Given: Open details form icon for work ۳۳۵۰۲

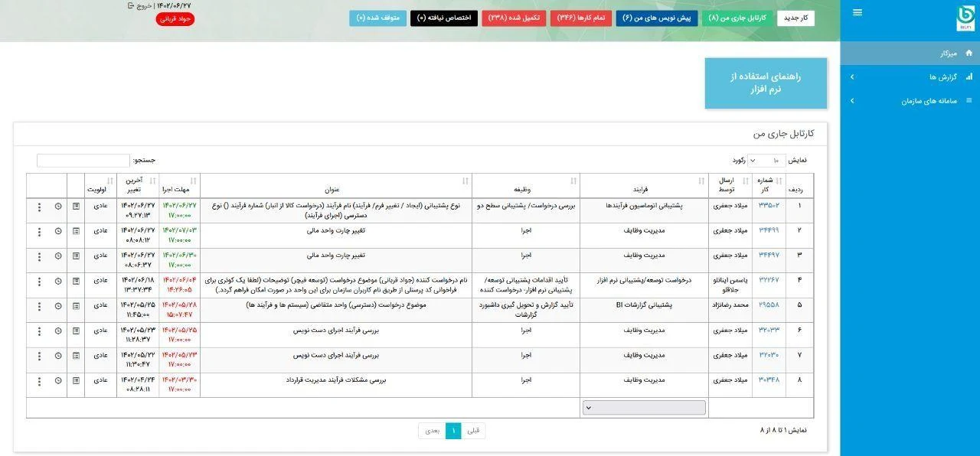Looking at the screenshot, I should point(76,207).
